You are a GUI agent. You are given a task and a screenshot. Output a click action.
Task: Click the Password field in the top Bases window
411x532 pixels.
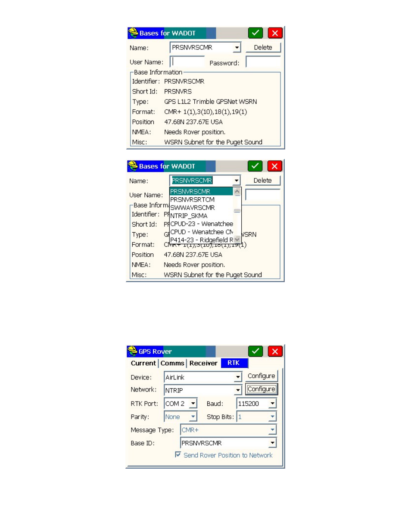(263, 62)
